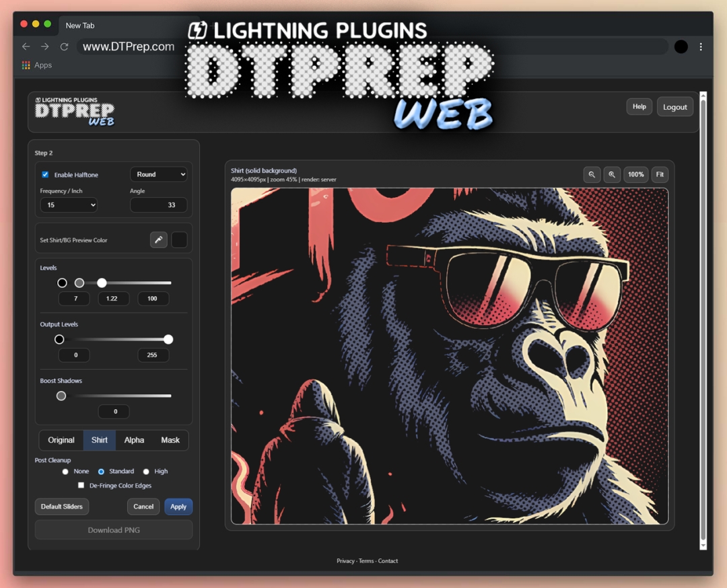This screenshot has width=727, height=588.
Task: Toggle the Enable Halftone checkbox
Action: [x=46, y=175]
